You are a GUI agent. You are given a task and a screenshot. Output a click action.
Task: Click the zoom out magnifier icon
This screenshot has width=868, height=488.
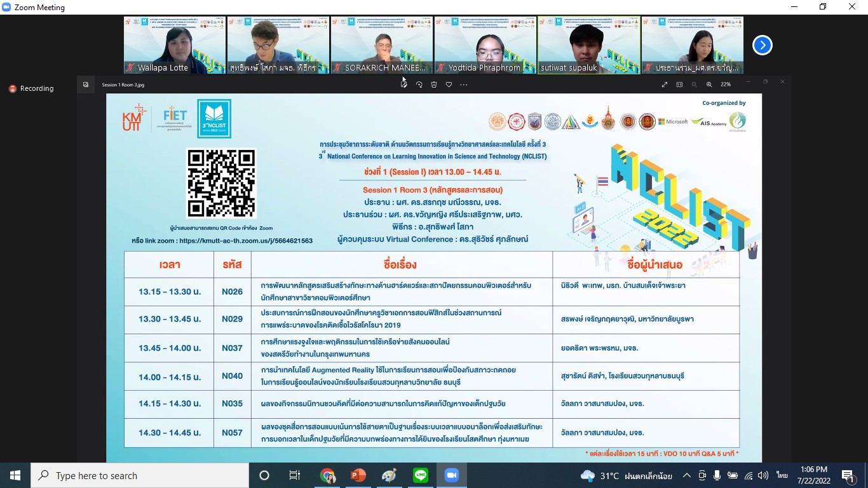[694, 85]
